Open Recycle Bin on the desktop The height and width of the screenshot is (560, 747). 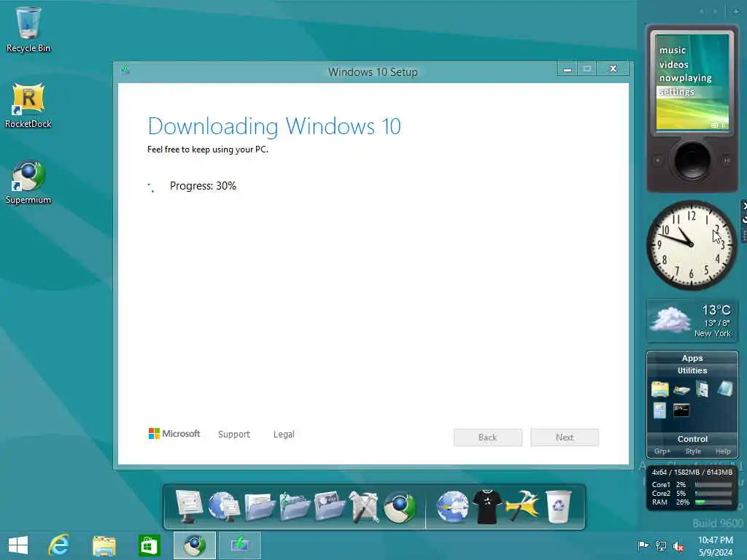click(x=28, y=29)
